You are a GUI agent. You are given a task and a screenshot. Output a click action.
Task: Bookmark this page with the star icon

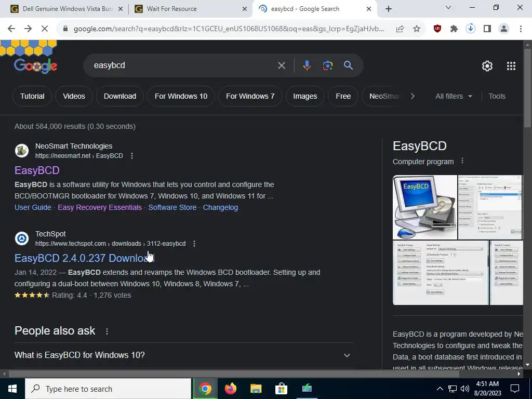417,29
